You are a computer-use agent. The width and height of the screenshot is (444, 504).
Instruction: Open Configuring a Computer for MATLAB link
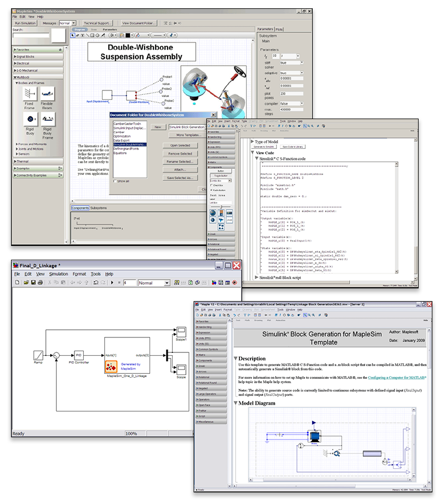[x=397, y=378]
